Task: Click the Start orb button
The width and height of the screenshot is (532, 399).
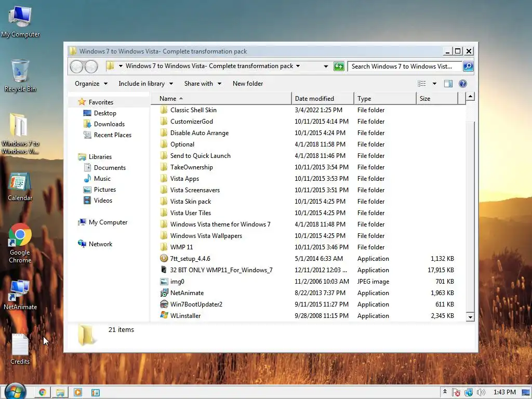Action: (15, 392)
